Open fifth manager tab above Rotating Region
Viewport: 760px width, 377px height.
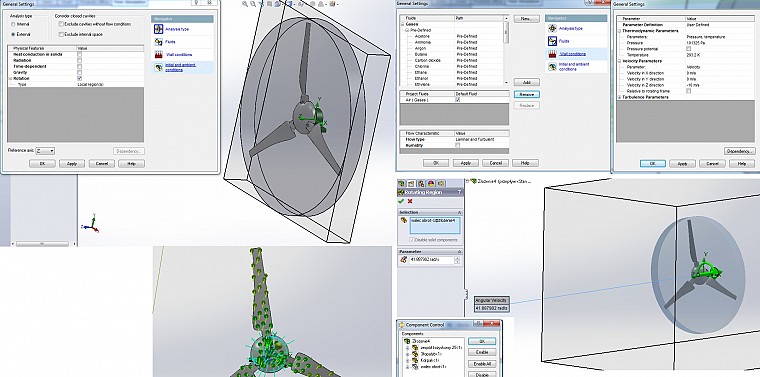point(441,184)
